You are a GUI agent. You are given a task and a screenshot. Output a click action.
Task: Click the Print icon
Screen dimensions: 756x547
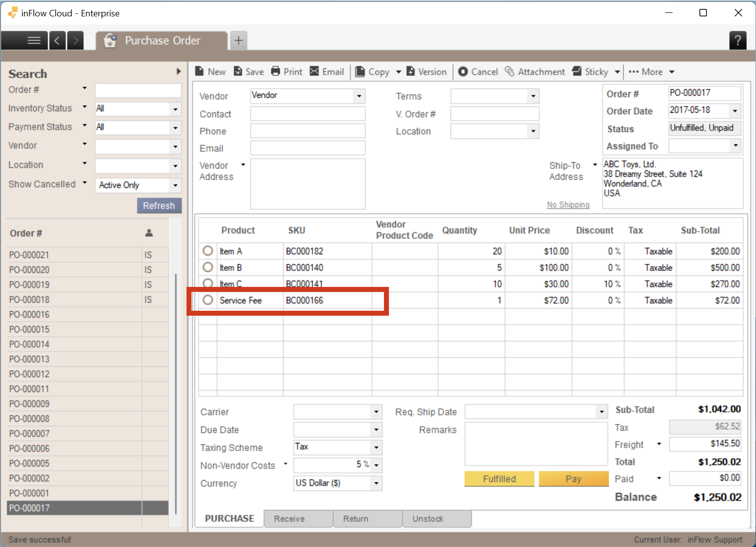click(276, 71)
